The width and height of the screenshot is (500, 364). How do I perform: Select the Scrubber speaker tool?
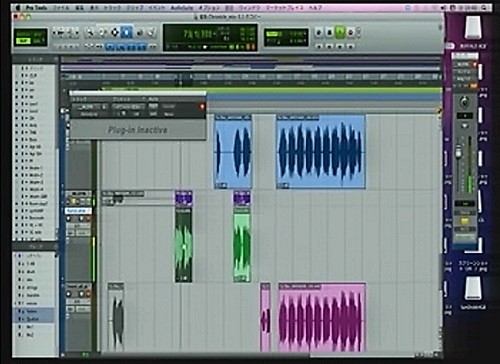click(x=140, y=32)
